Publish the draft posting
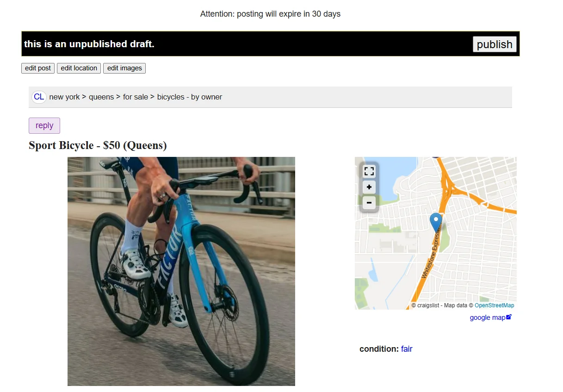This screenshot has height=392, width=563. [x=494, y=44]
